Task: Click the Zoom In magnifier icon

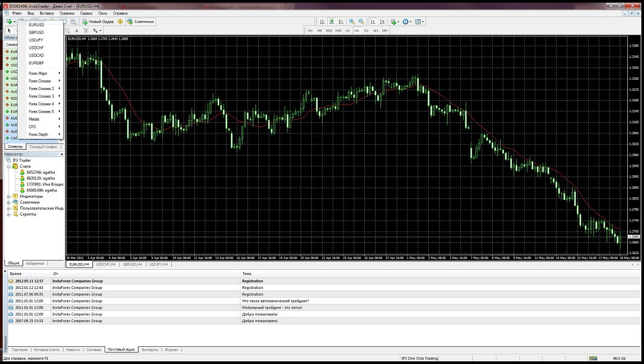Action: click(x=352, y=22)
